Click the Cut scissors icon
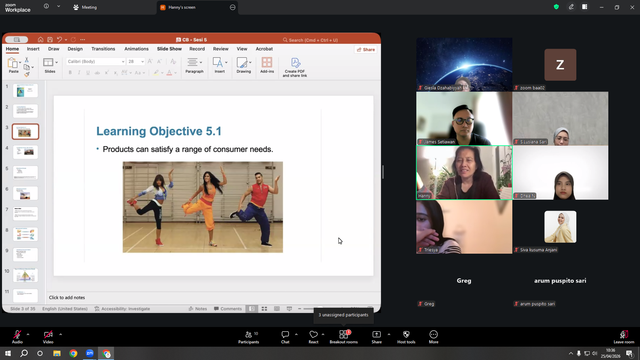The image size is (640, 360). pos(27,60)
